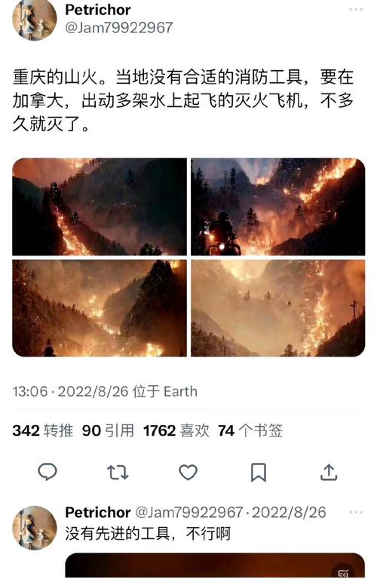View the top-left wildfire photo
The width and height of the screenshot is (377, 588).
100,207
